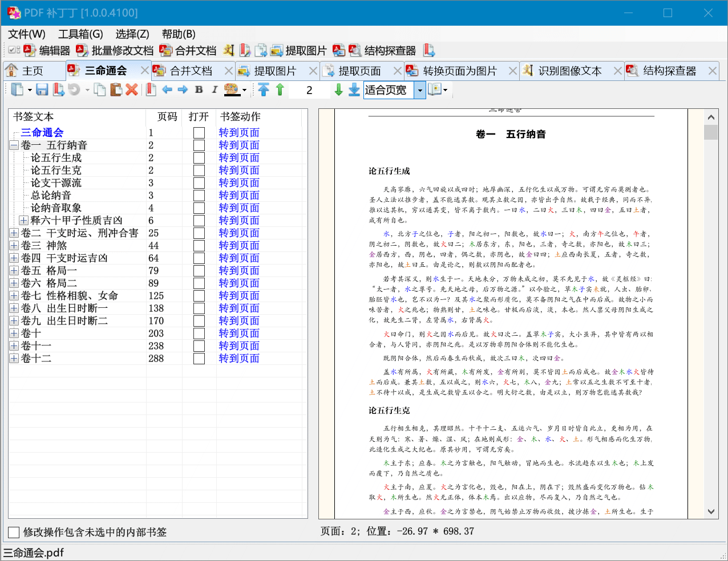The height and width of the screenshot is (561, 728).
Task: Check the 打开 box for 卷三 神煞
Action: coord(199,246)
